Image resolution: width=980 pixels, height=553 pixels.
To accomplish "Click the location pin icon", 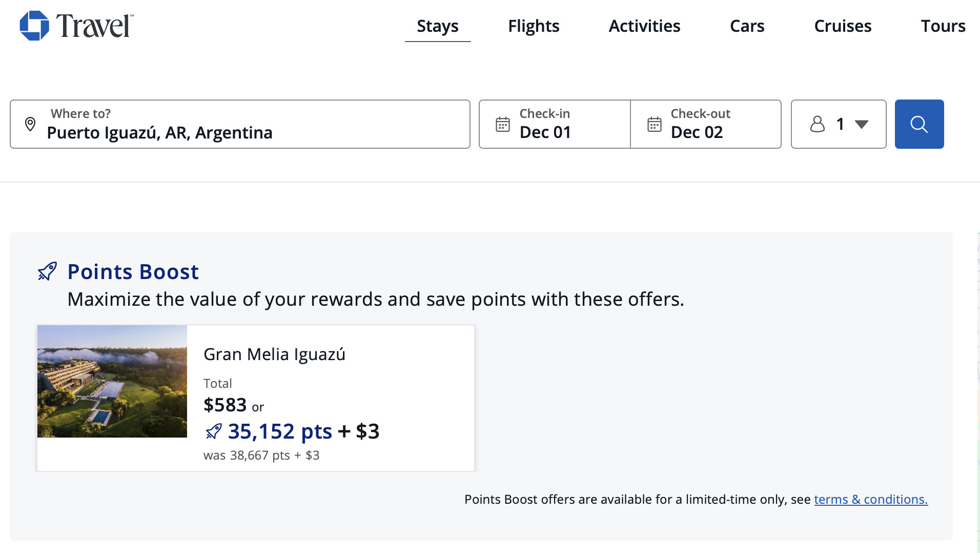I will [x=30, y=124].
